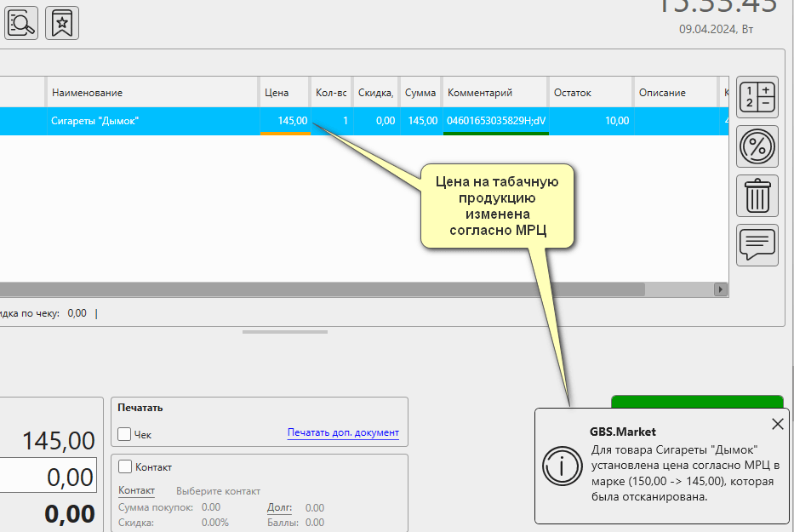The height and width of the screenshot is (532, 794).
Task: Toggle the Чек print checkbox
Action: pyautogui.click(x=125, y=434)
